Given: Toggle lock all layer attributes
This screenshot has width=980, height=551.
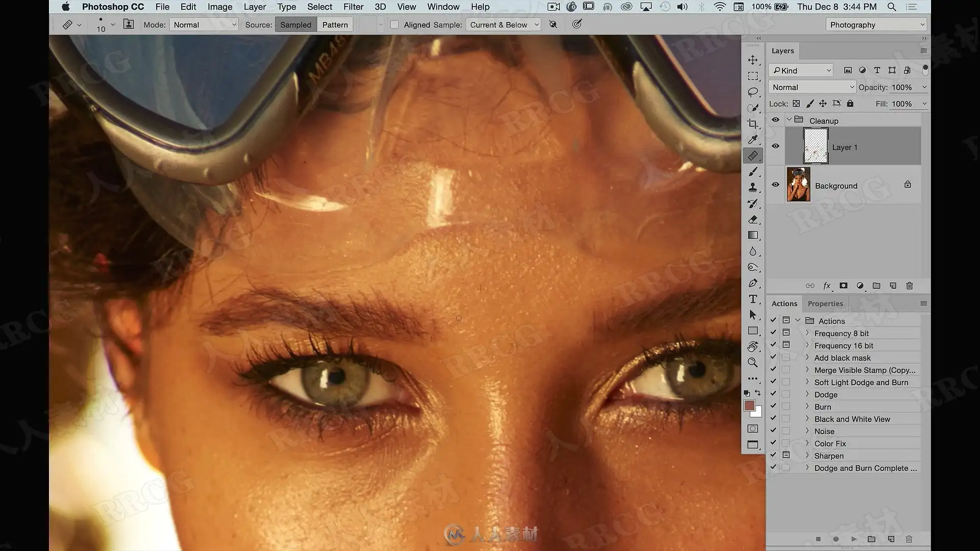Looking at the screenshot, I should click(850, 104).
